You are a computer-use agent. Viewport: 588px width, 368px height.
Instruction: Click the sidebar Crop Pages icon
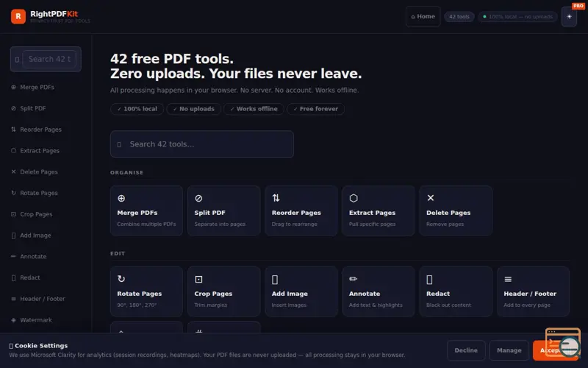[13, 214]
